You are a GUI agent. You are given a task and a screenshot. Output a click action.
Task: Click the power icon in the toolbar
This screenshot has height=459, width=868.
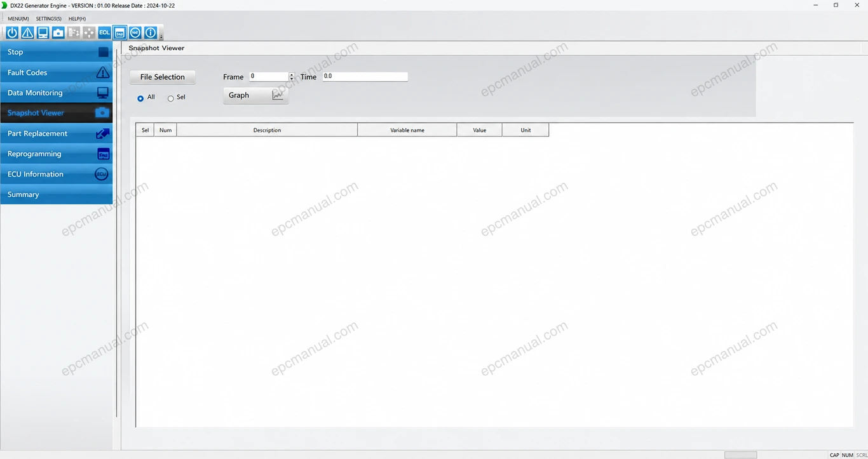[12, 32]
